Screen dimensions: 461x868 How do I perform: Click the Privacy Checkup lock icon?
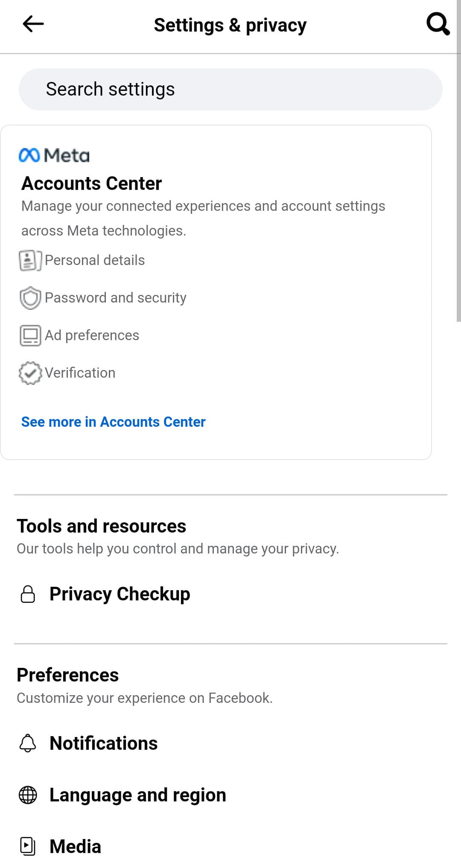(x=28, y=594)
